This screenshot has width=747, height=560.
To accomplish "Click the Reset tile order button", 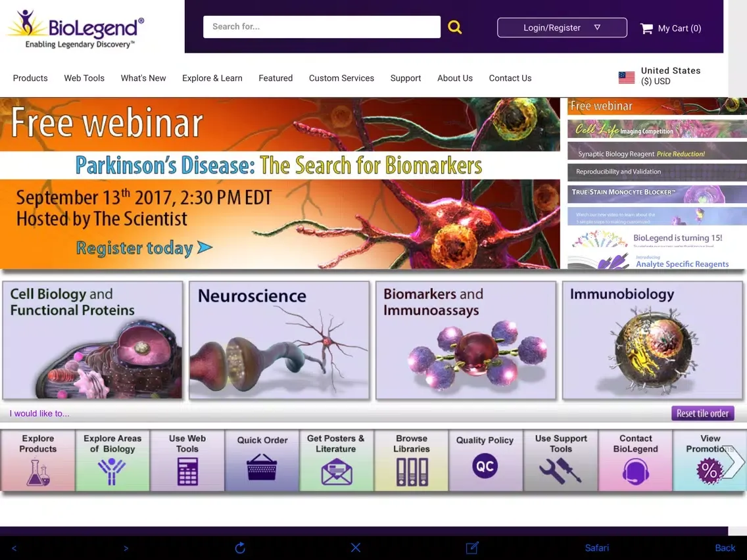I will tap(702, 413).
